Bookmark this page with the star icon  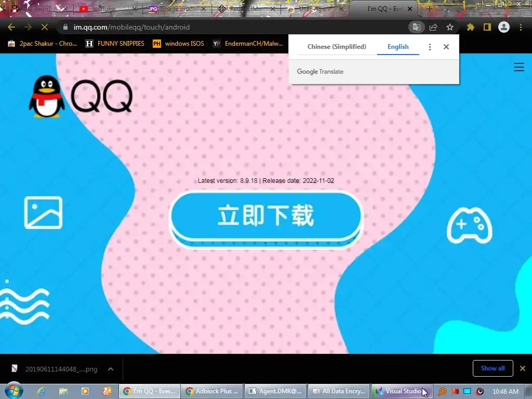450,27
